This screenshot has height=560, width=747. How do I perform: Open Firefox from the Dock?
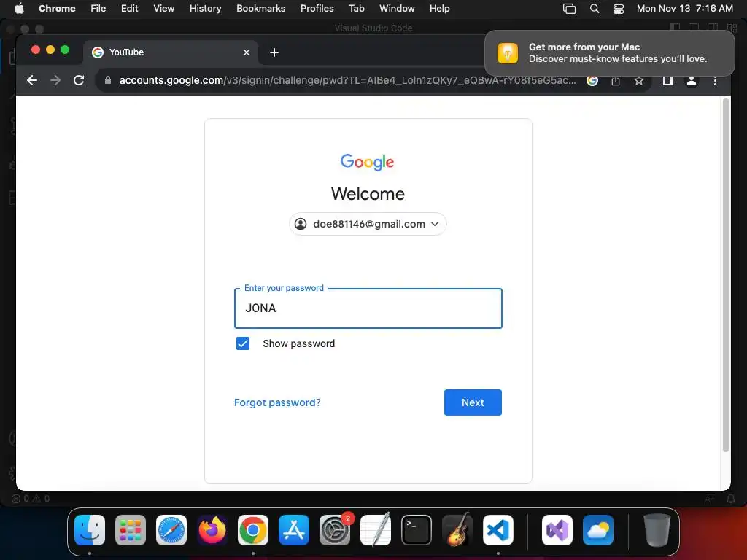[x=212, y=530]
